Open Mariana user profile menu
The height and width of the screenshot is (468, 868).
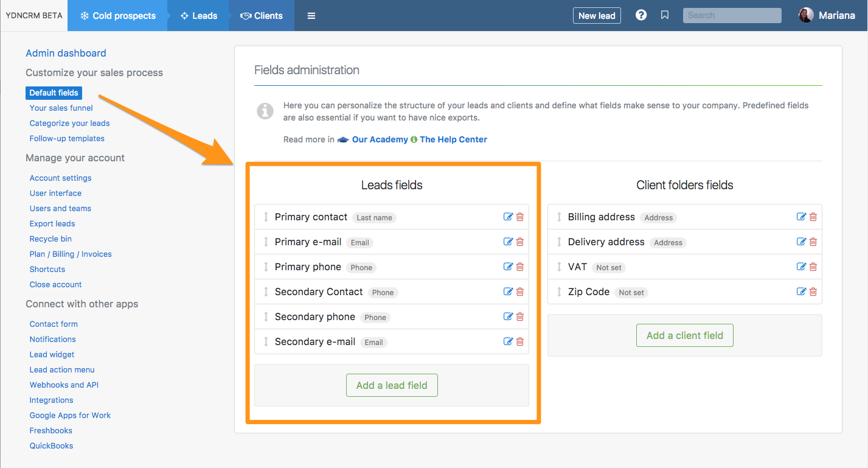click(x=827, y=16)
